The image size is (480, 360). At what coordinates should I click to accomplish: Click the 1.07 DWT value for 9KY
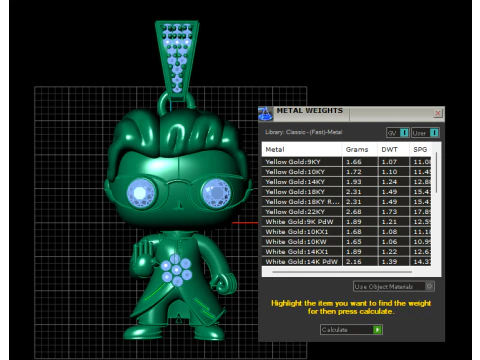pos(389,162)
